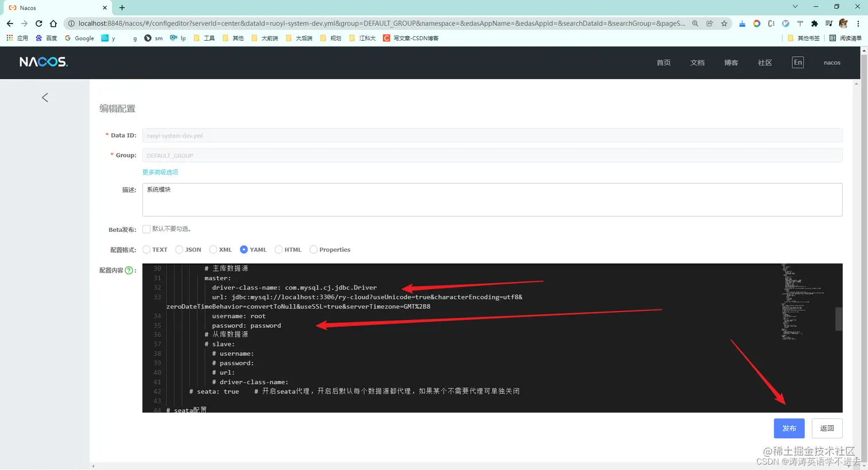The height and width of the screenshot is (470, 868).
Task: Open 其他书签 bookmark folder
Action: pos(803,38)
